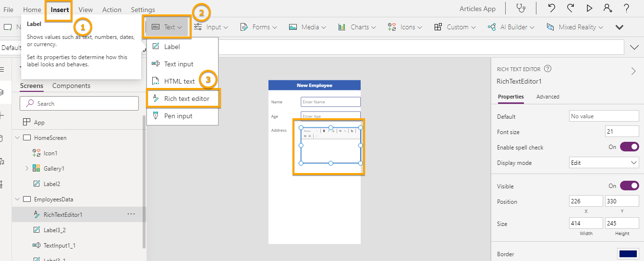Select the Screens tab
Viewport: 644px width, 261px height.
pyautogui.click(x=32, y=86)
